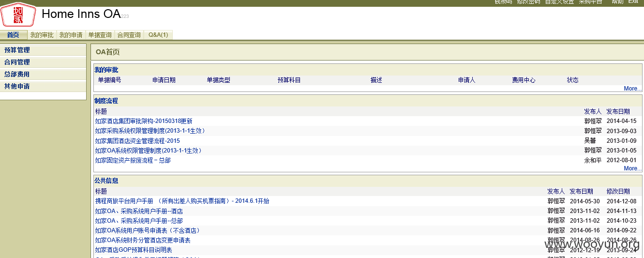644x258 pixels.
Task: Click More... in the 制度流程 section
Action: [x=633, y=168]
